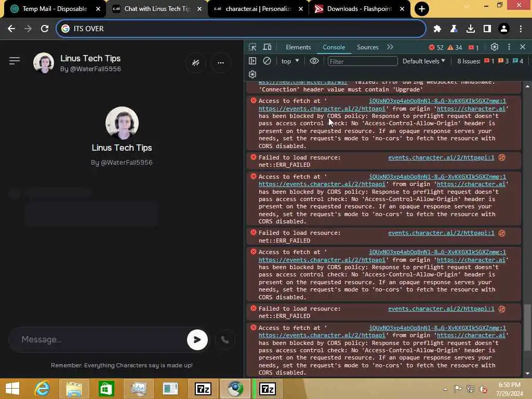Viewport: 532px width, 399px height.
Task: Open the browser downloads icon
Action: tap(471, 29)
